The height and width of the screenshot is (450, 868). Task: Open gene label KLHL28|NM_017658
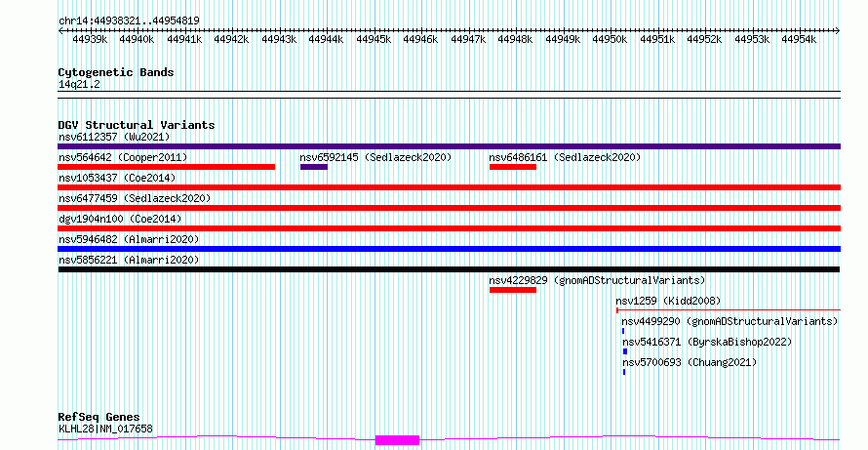105,429
